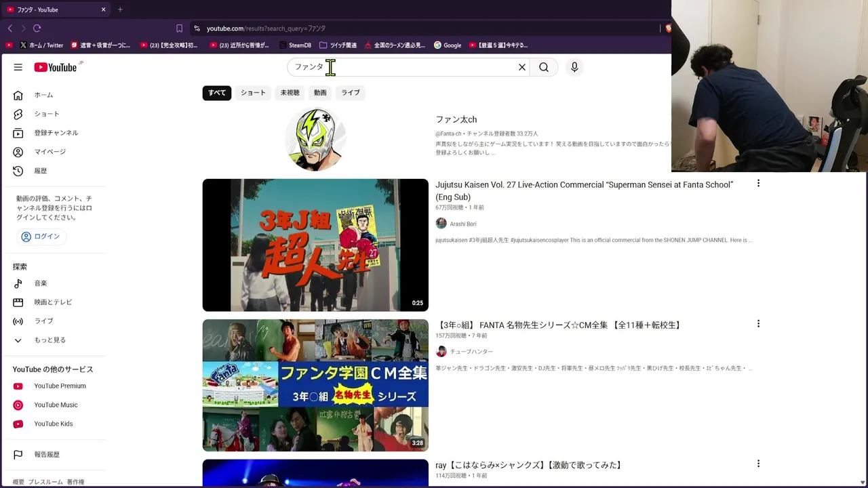Open the site settings icon beside the URL
The width and height of the screenshot is (868, 488).
197,28
